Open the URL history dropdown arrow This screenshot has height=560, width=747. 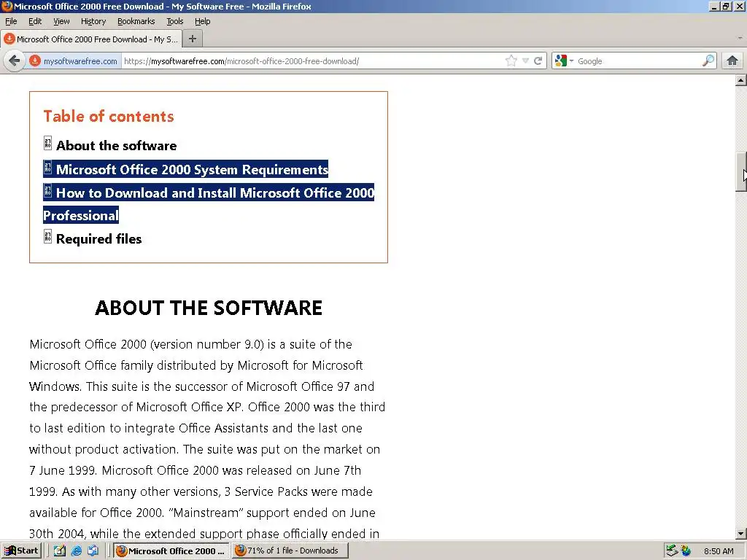point(525,61)
